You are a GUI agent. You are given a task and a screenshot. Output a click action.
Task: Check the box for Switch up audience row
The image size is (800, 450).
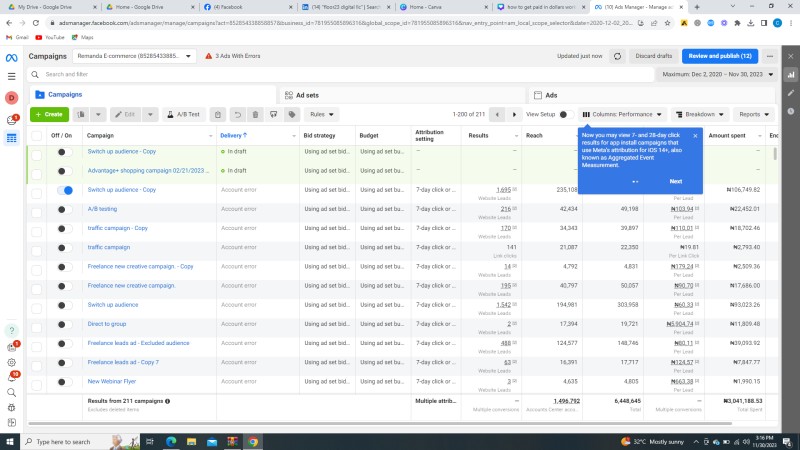pos(36,308)
